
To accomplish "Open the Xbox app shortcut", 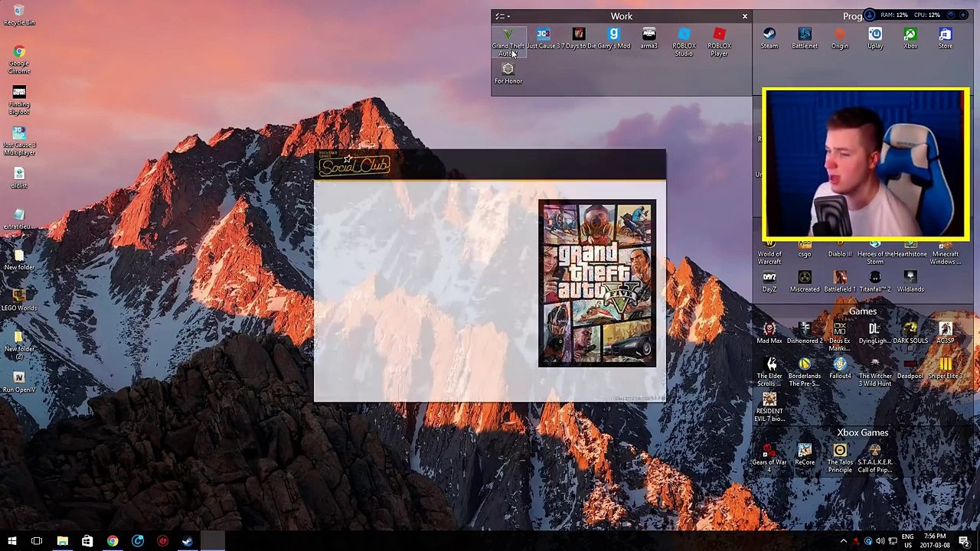I will [x=910, y=38].
